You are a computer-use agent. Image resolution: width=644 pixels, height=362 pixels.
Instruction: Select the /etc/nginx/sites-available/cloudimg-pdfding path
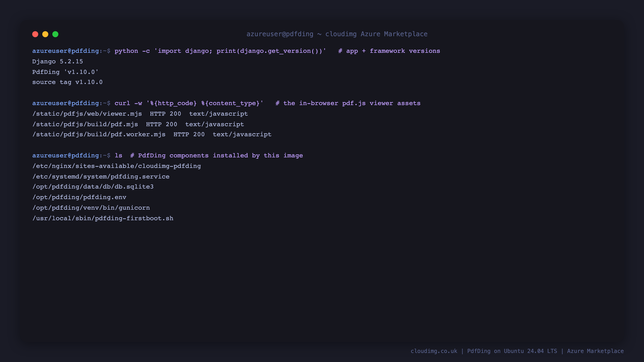[x=116, y=166]
